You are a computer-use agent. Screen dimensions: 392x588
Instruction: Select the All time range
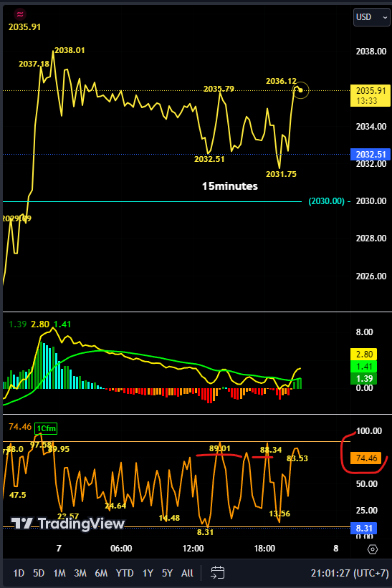[x=187, y=573]
